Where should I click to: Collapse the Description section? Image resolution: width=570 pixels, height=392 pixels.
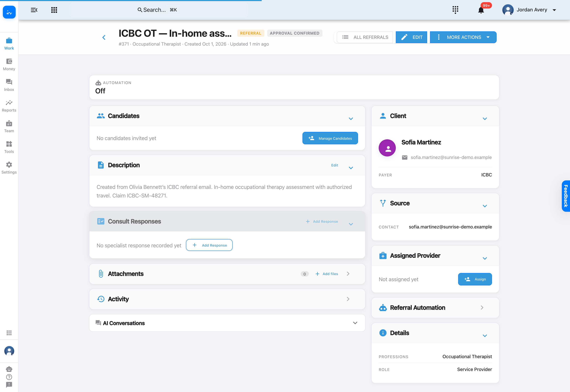coord(351,168)
